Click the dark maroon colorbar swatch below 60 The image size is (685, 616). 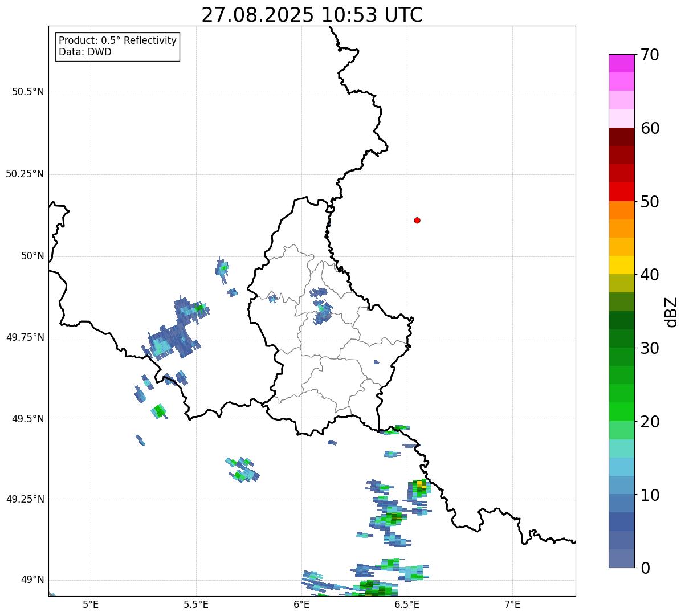click(622, 137)
